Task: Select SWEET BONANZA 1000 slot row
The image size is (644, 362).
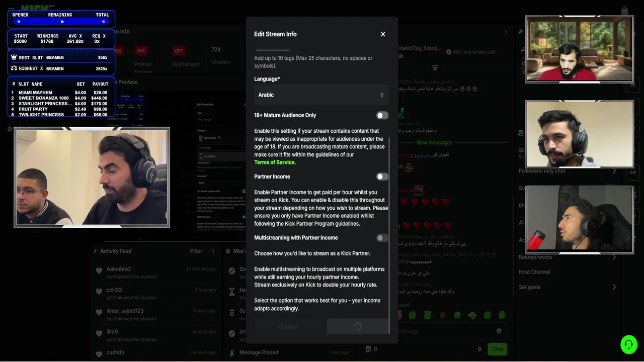Action: pyautogui.click(x=60, y=98)
